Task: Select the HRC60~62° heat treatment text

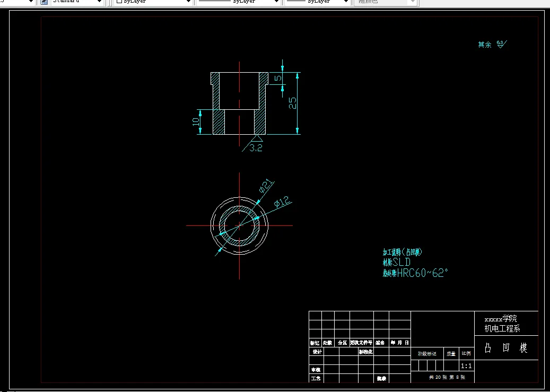Action: tap(415, 273)
